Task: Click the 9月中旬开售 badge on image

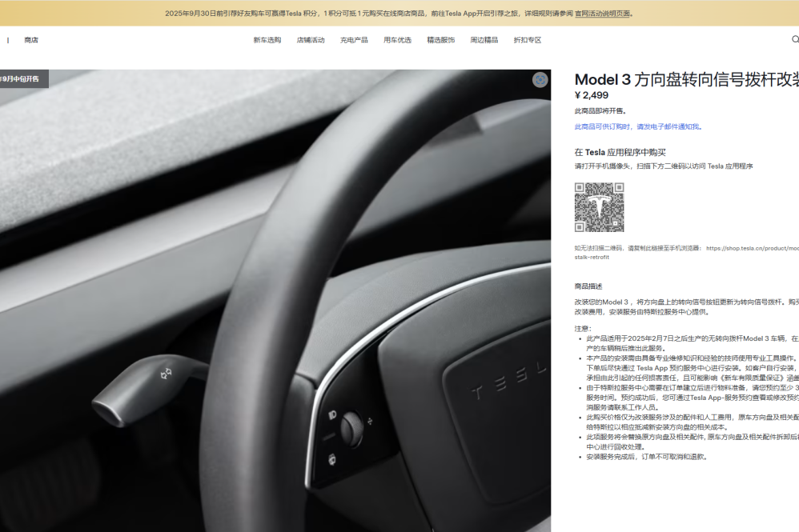Action: click(22, 78)
